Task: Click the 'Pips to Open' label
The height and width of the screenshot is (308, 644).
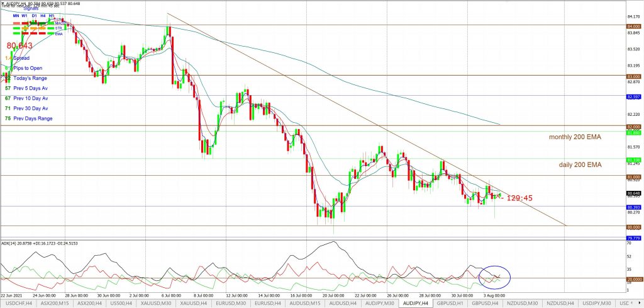Action: pos(28,68)
